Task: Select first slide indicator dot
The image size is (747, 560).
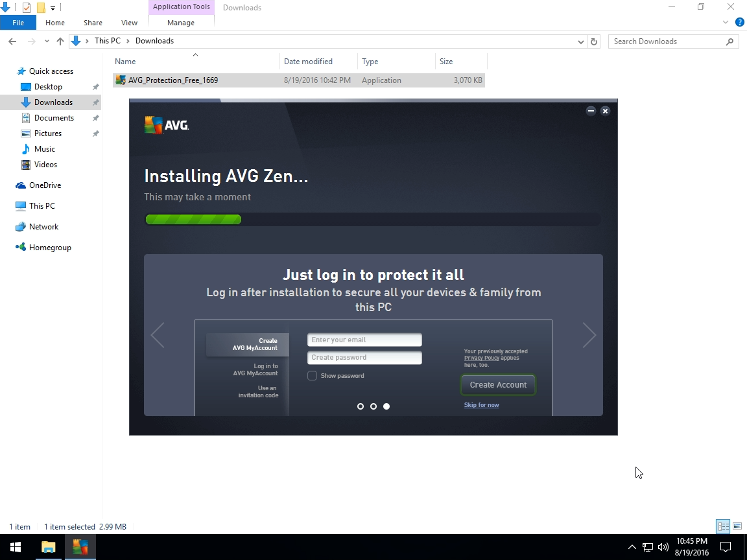Action: click(x=360, y=406)
